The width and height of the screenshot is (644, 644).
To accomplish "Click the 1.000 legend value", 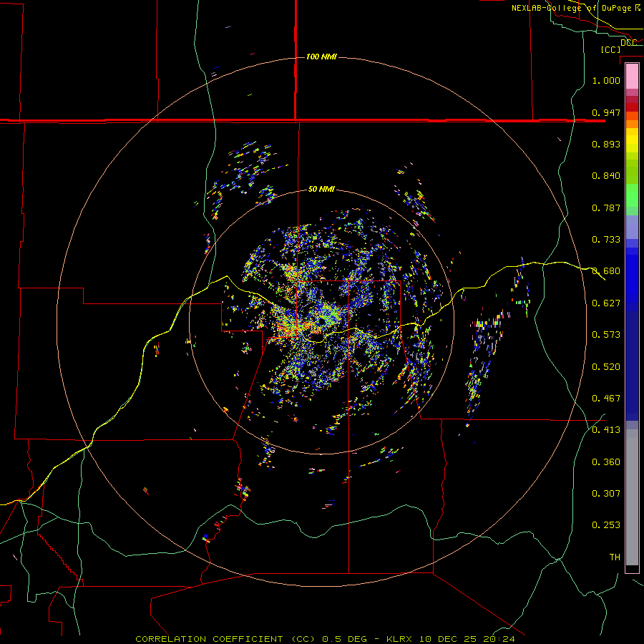I will (x=606, y=80).
